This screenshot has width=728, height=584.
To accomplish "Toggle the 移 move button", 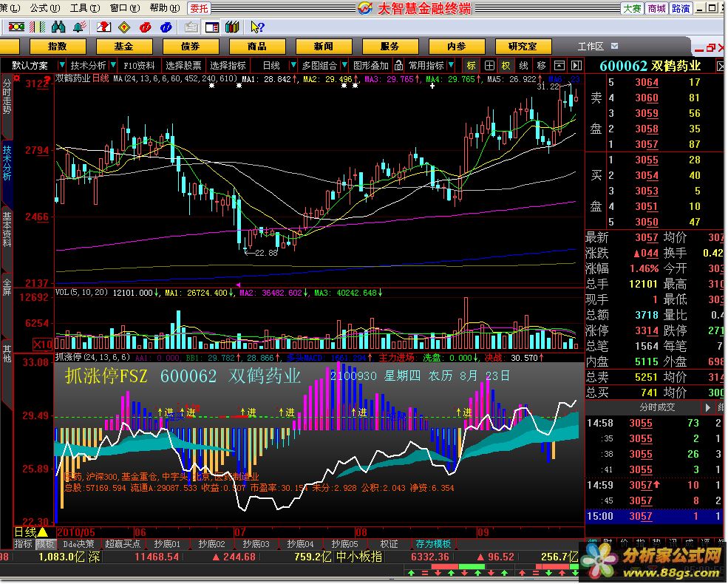I will [x=541, y=66].
